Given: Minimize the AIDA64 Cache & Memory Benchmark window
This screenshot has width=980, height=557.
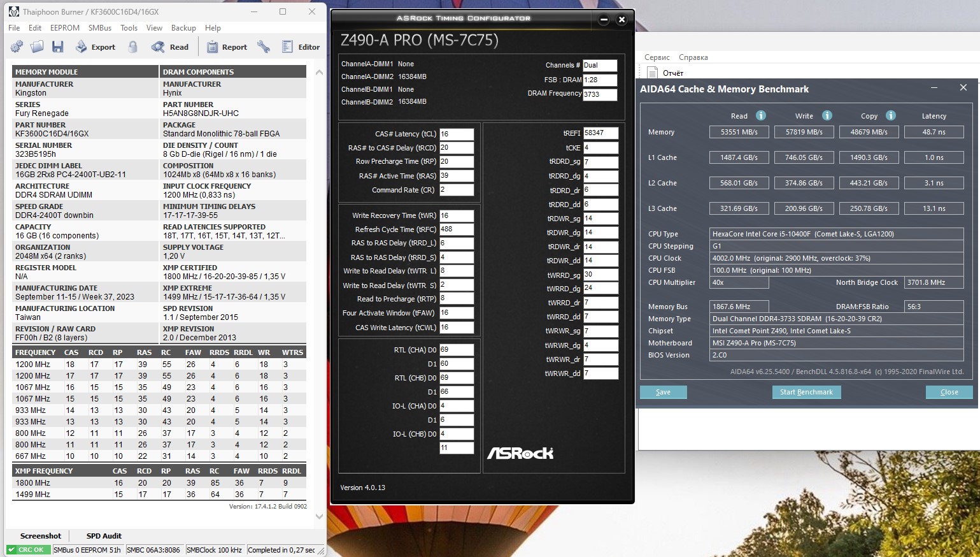Looking at the screenshot, I should [934, 87].
